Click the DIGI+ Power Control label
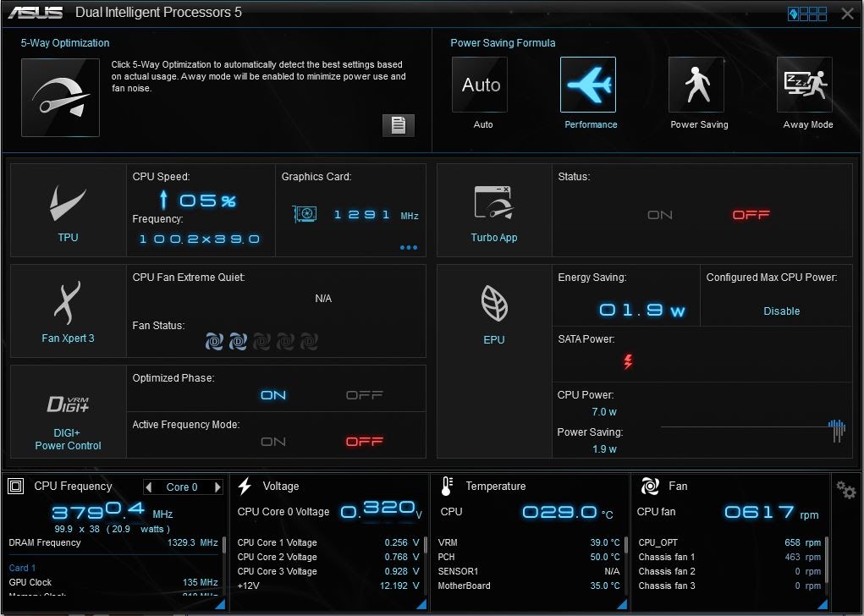 pyautogui.click(x=68, y=439)
